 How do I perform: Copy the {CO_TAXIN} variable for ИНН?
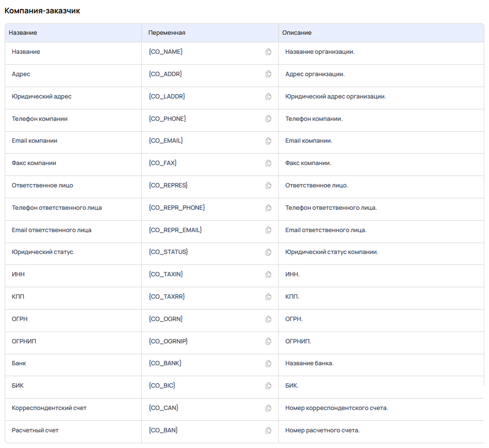(268, 274)
